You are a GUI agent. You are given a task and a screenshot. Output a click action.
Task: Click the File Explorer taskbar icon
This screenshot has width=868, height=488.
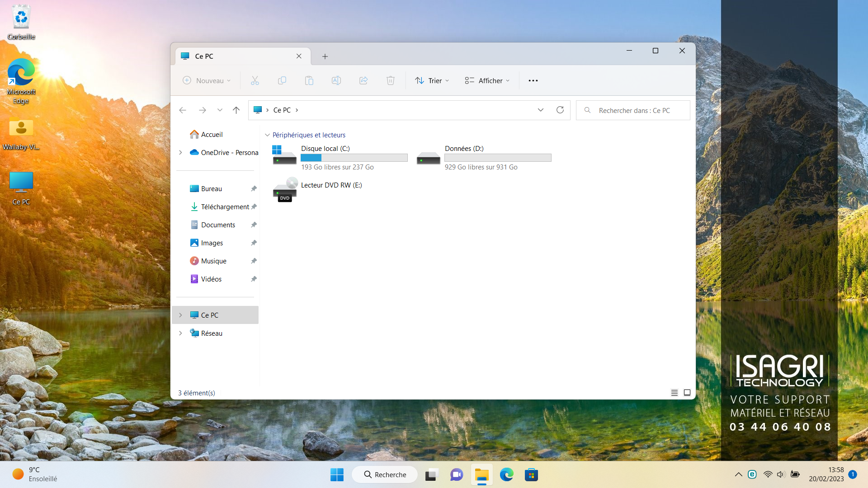481,474
